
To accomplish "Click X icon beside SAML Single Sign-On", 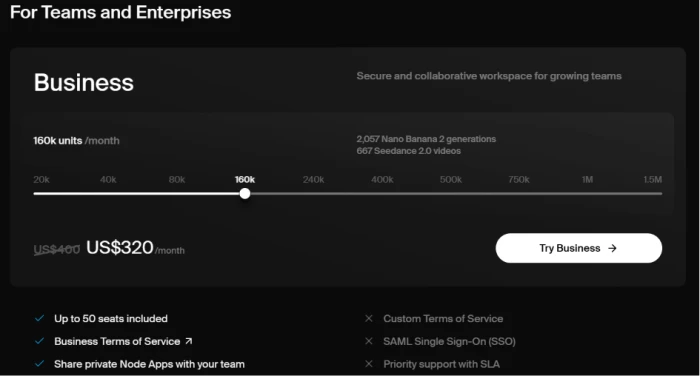I will tap(369, 341).
